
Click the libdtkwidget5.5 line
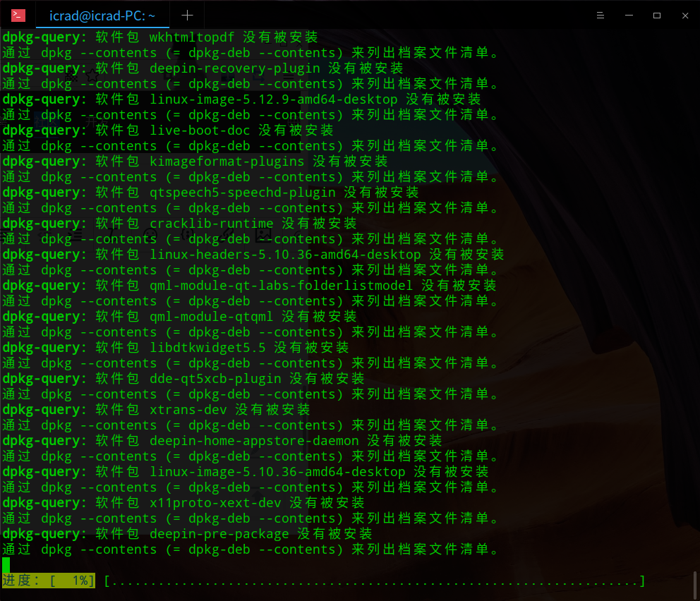click(176, 347)
